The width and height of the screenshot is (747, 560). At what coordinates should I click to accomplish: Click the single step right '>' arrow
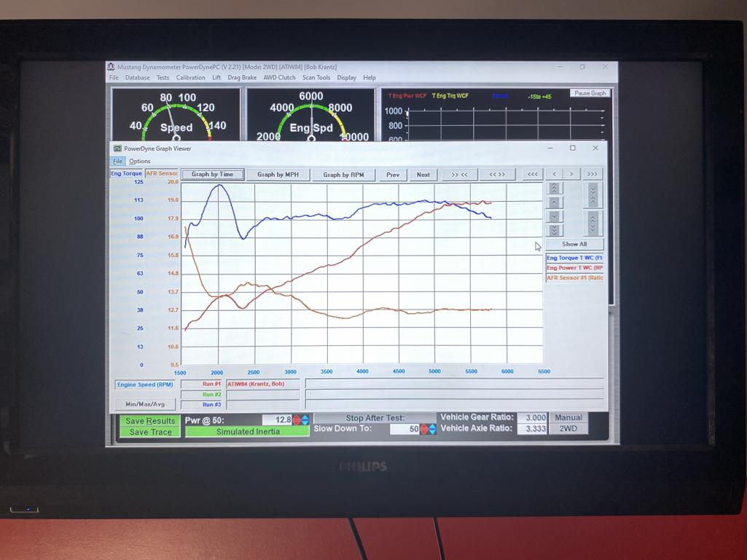(x=571, y=175)
